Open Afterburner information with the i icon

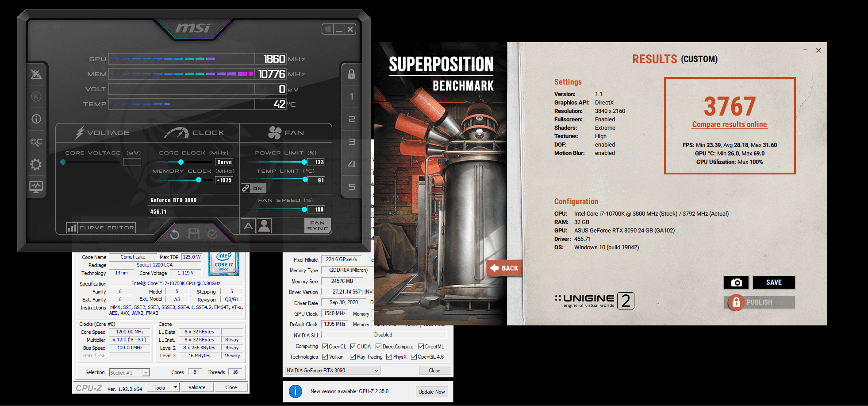(36, 119)
